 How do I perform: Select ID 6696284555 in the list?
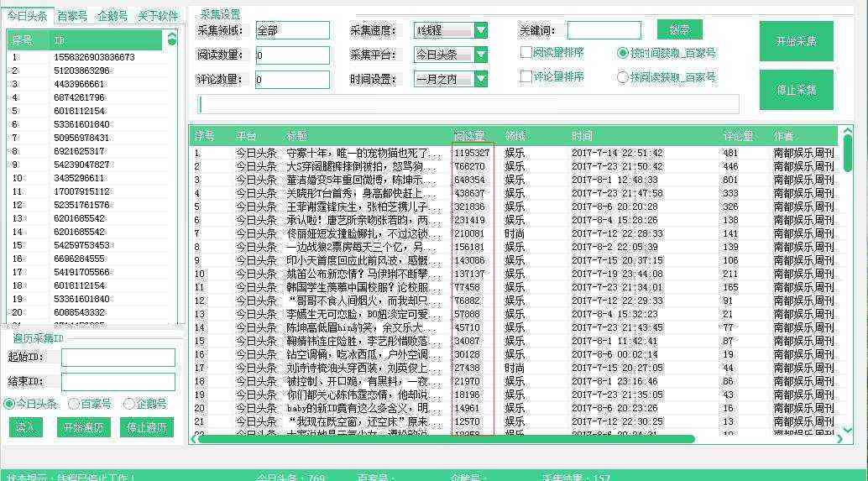click(x=79, y=259)
